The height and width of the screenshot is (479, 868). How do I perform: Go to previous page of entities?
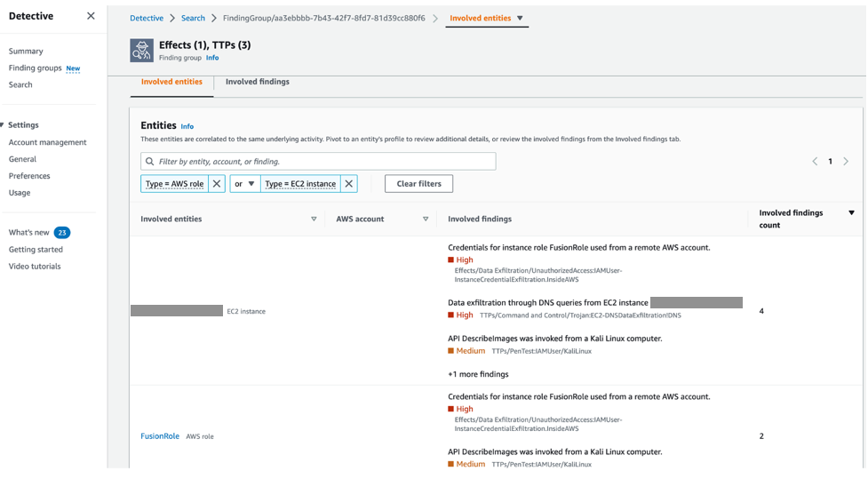815,162
